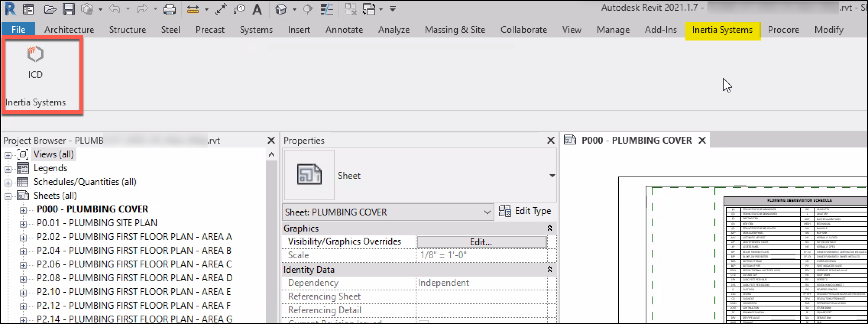This screenshot has height=324, width=868.
Task: Select the Measure Between Two References tool
Action: 193,9
